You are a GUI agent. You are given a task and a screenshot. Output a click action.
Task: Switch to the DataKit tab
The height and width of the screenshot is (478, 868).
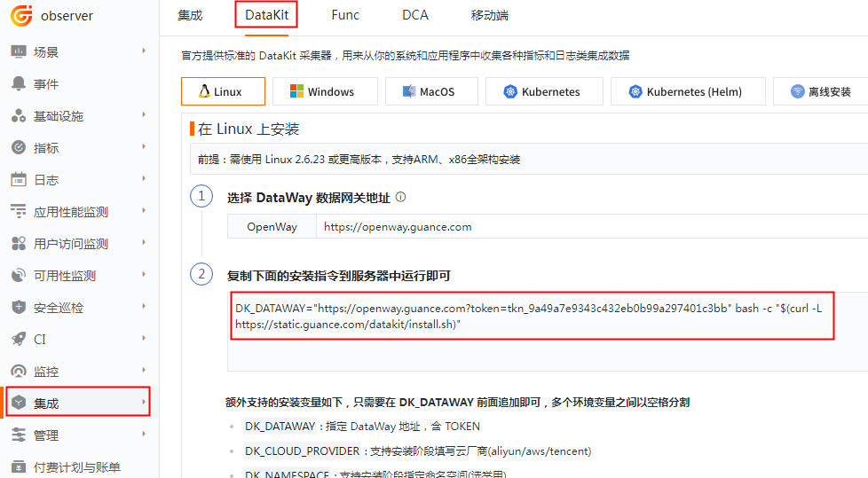pyautogui.click(x=266, y=15)
